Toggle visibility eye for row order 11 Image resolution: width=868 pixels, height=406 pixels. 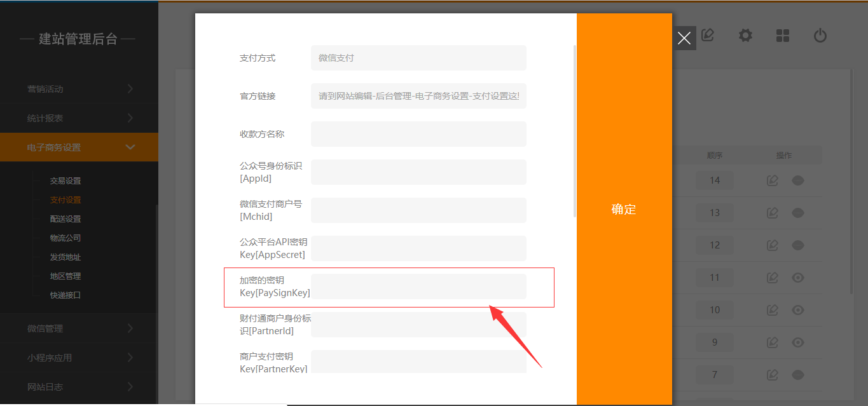point(798,278)
